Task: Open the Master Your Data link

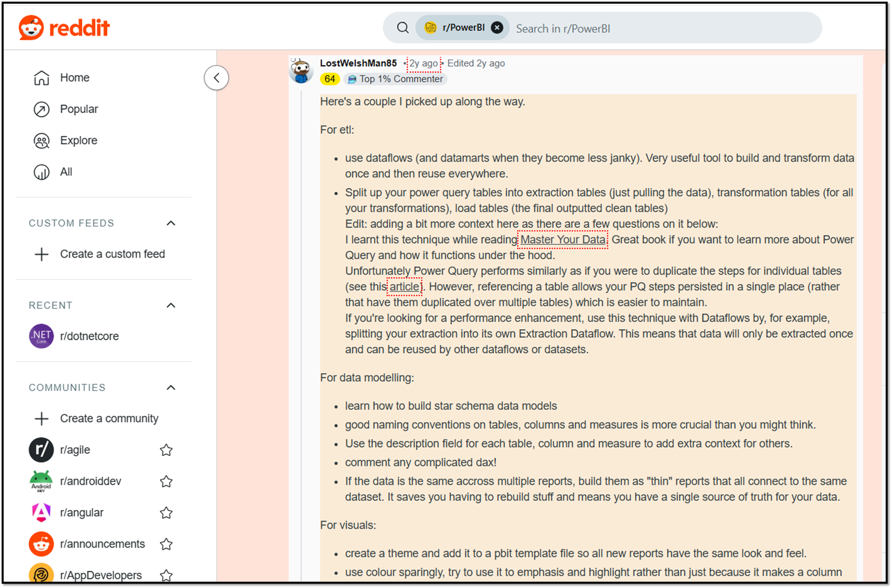Action: click(563, 240)
